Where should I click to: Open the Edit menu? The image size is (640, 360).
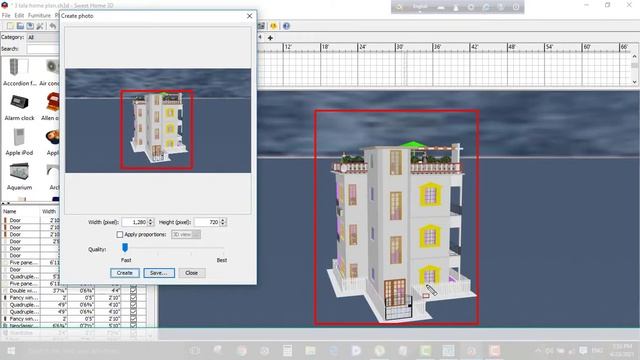(x=19, y=15)
